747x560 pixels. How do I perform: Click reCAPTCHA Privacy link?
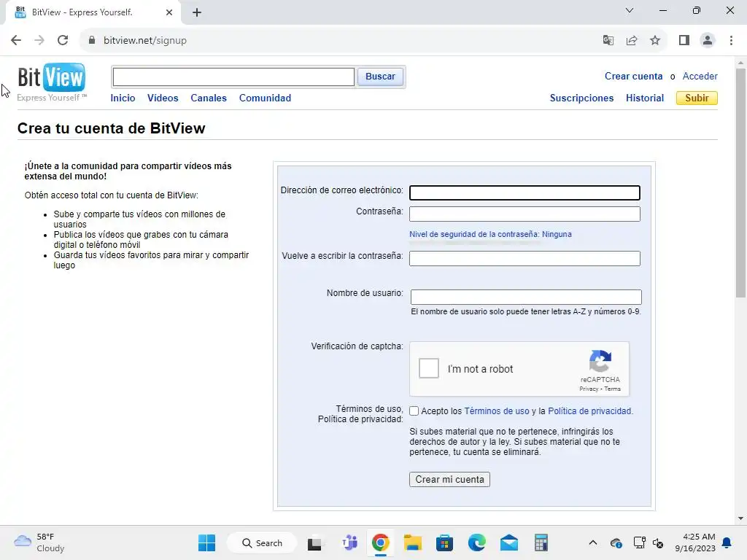click(589, 389)
